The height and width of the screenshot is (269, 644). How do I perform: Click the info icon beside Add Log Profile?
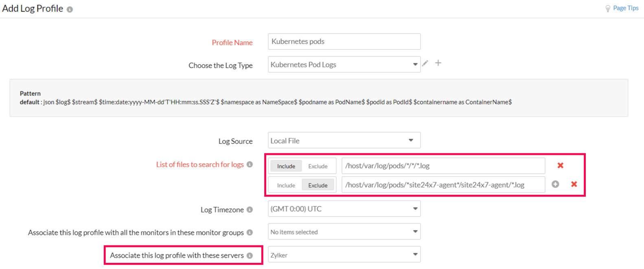pyautogui.click(x=70, y=9)
